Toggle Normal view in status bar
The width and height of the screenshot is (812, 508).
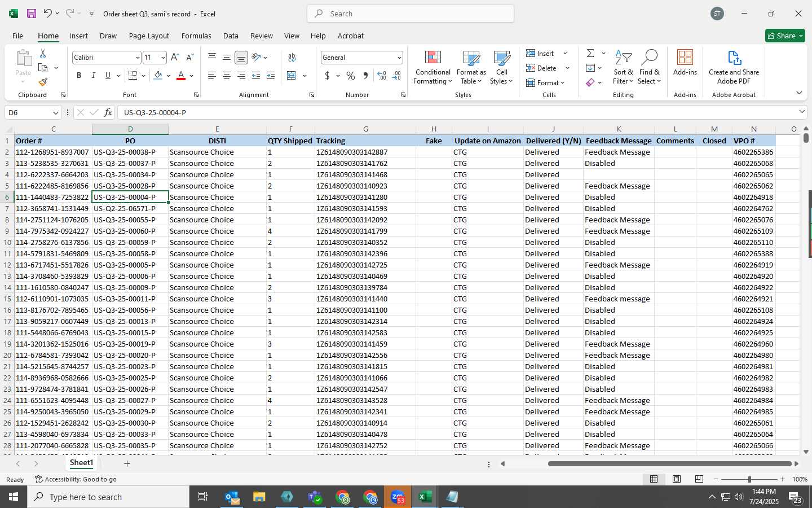coord(654,479)
